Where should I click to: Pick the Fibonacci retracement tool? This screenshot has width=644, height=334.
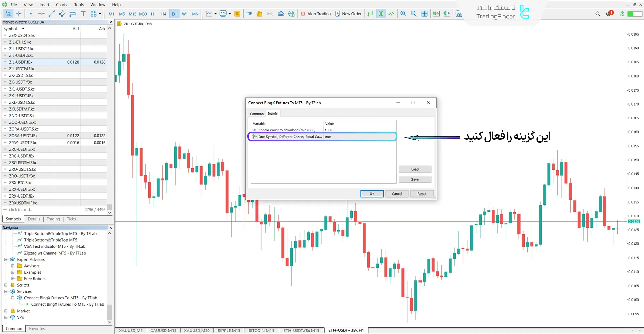pyautogui.click(x=73, y=14)
